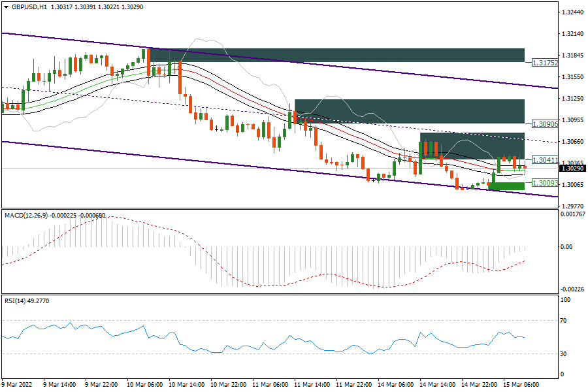The image size is (588, 392).
Task: Click the 1.32440 value on price axis
Action: [x=573, y=12]
